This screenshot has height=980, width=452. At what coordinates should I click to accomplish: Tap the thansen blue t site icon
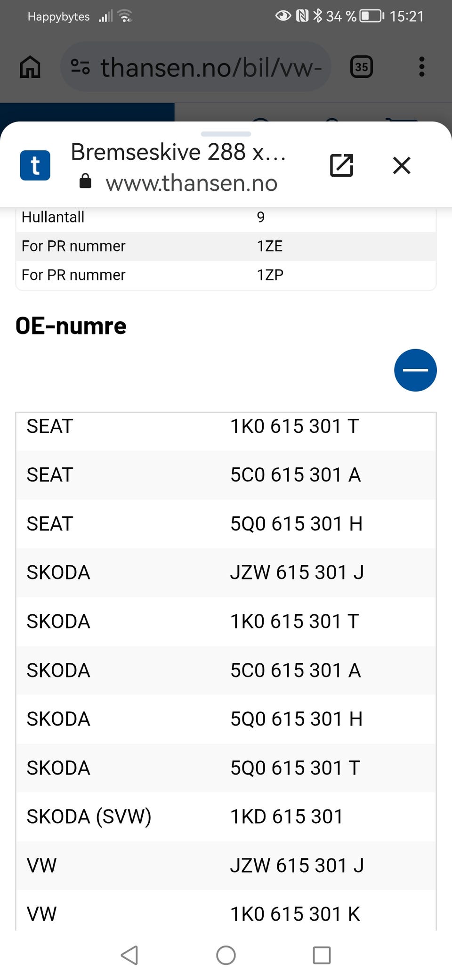35,165
